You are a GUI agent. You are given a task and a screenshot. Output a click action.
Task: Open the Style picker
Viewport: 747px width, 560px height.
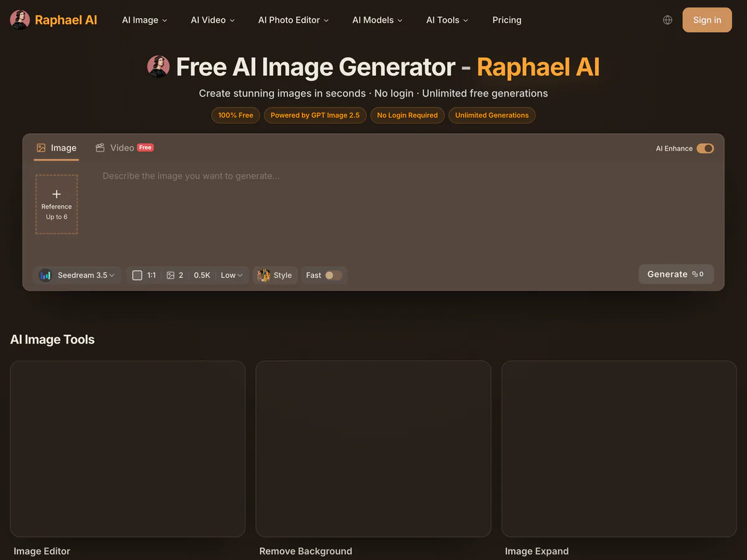[275, 275]
